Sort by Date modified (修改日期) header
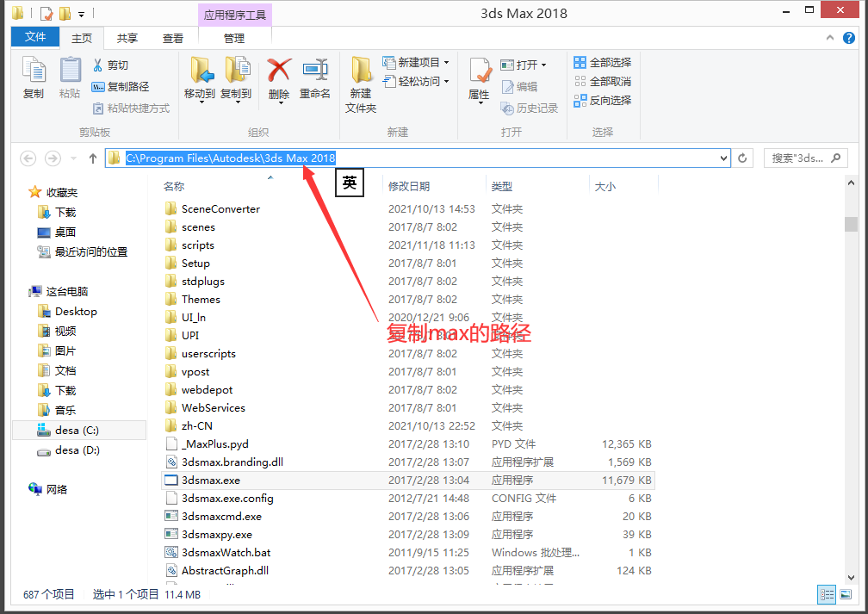Image resolution: width=868 pixels, height=614 pixels. [x=408, y=187]
